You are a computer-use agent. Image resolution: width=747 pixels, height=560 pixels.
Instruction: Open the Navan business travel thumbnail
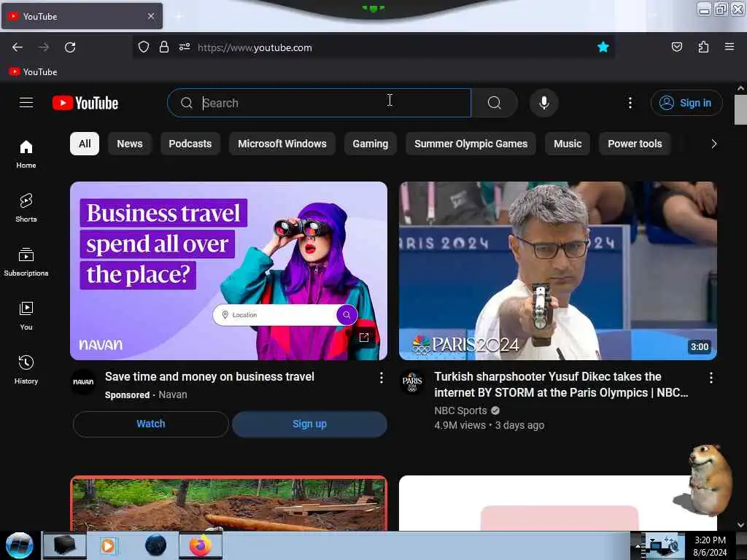pyautogui.click(x=228, y=271)
